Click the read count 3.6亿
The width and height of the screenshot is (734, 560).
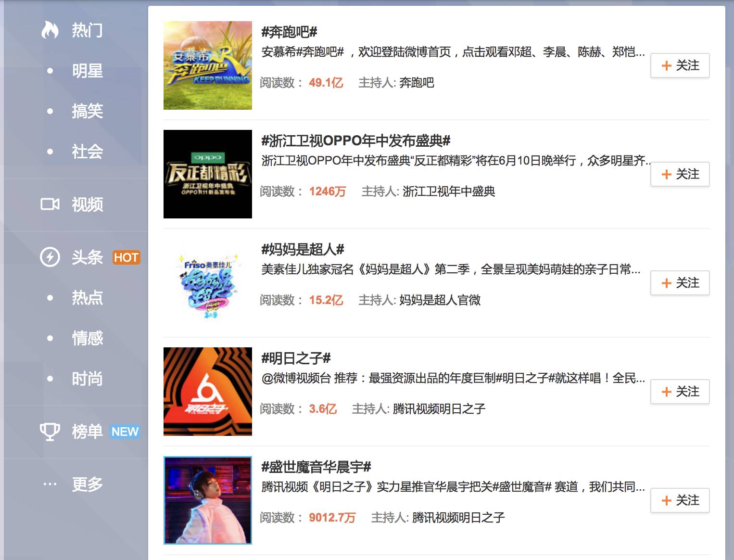323,409
